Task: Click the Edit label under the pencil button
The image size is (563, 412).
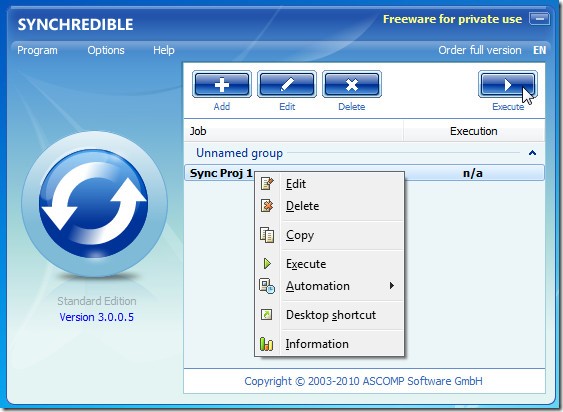Action: [287, 107]
